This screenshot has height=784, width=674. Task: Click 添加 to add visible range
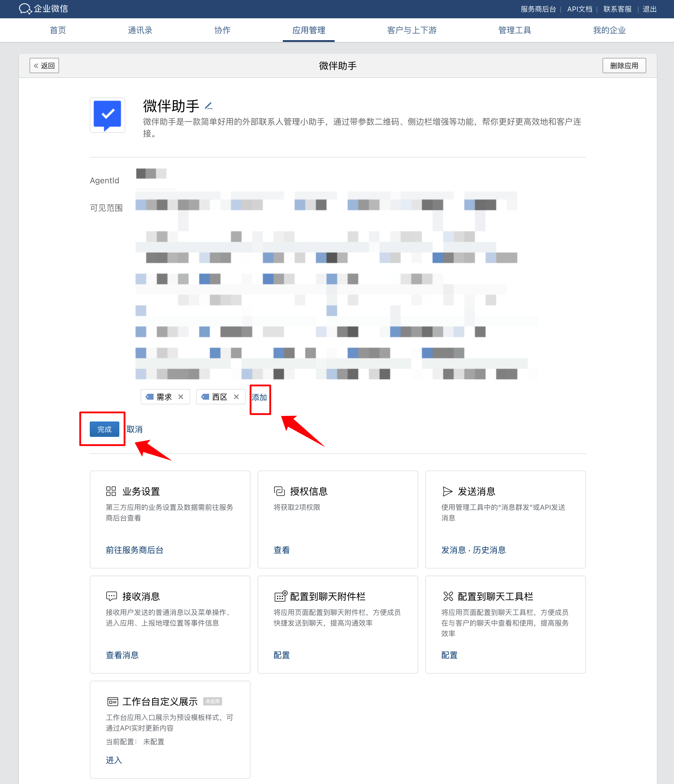[259, 397]
